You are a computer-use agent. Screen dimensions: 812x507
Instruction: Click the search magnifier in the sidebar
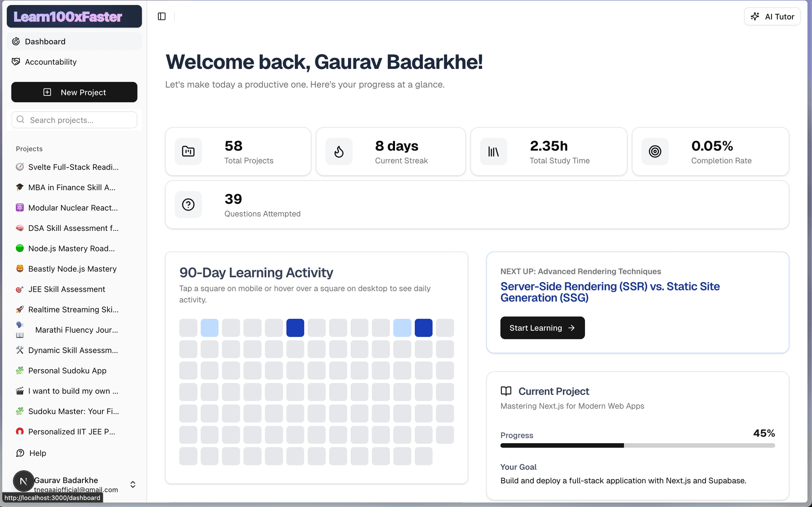(x=20, y=120)
